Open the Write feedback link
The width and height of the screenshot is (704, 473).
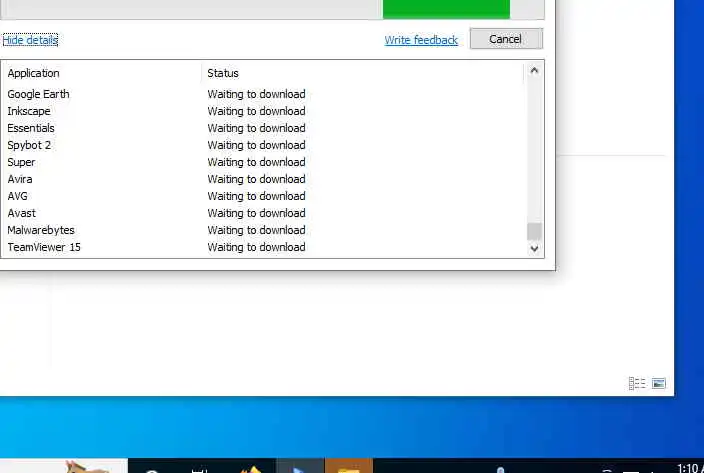(421, 40)
